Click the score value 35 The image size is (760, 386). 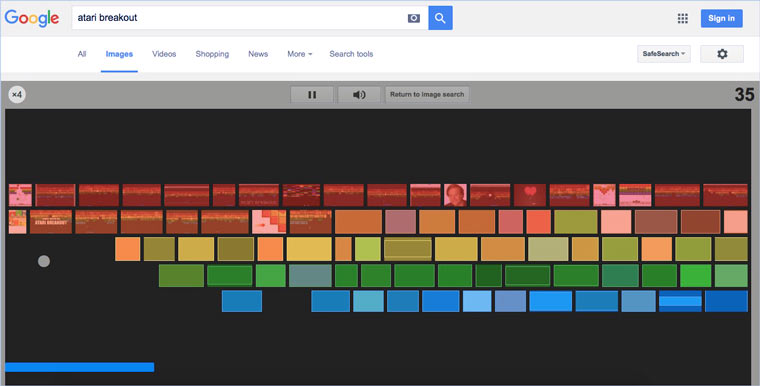744,95
